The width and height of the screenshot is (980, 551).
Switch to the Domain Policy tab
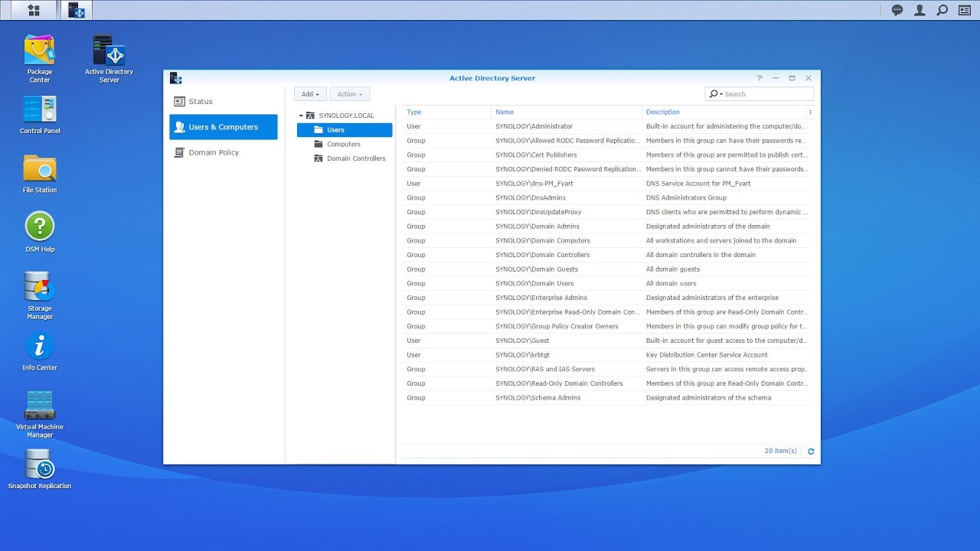pyautogui.click(x=224, y=152)
